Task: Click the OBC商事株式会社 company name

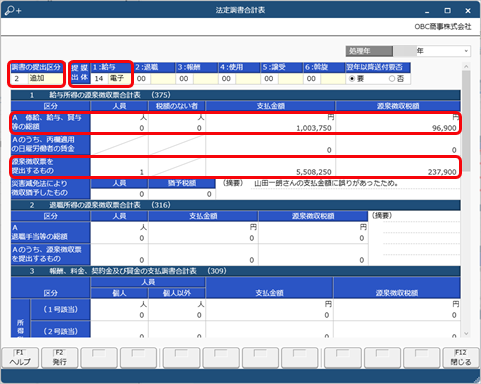Action: click(x=443, y=27)
